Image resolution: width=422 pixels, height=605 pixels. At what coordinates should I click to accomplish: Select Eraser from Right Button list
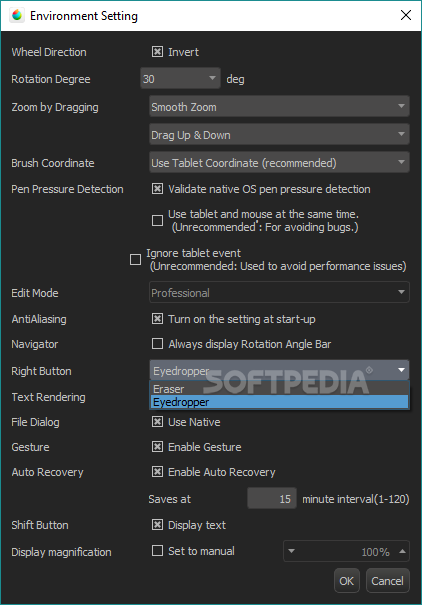pyautogui.click(x=279, y=389)
